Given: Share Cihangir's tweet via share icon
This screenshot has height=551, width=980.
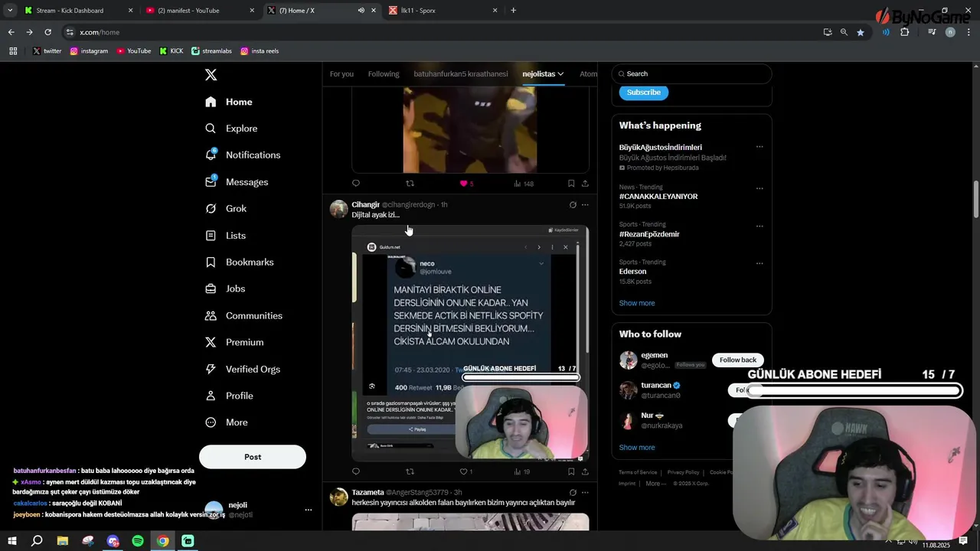Looking at the screenshot, I should (585, 471).
